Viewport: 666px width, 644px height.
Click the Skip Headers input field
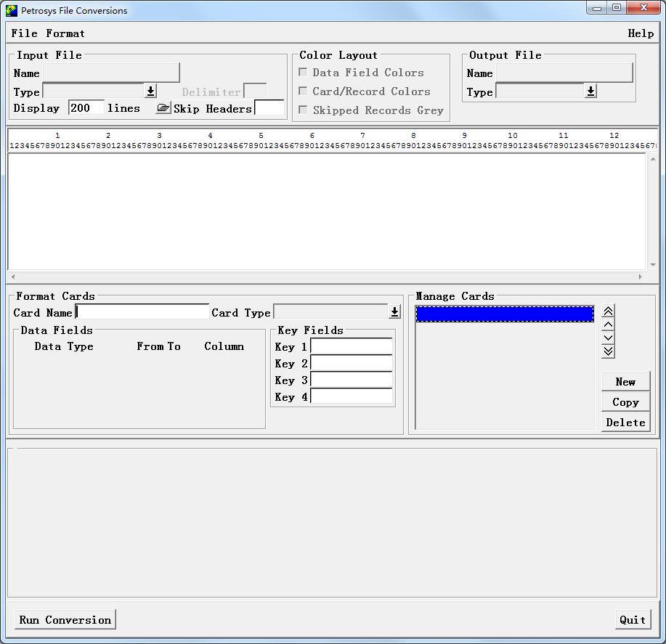[x=269, y=108]
